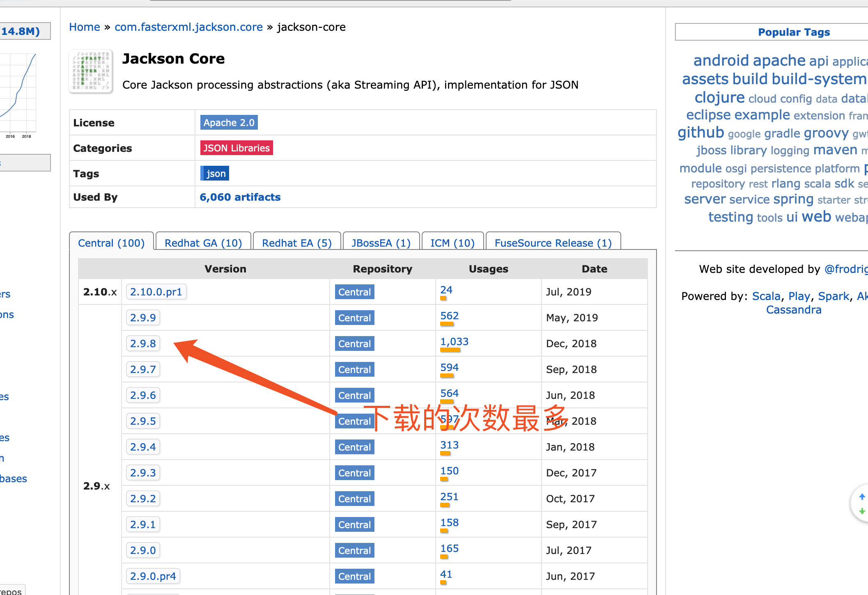Click the clojure popular tag
The width and height of the screenshot is (868, 595).
coord(719,97)
